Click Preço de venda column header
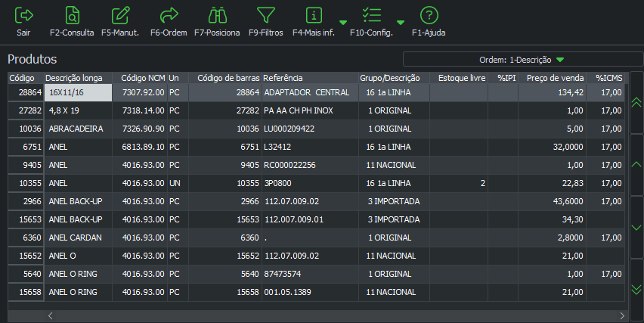Screen dimensions: 644x323 tap(552, 78)
